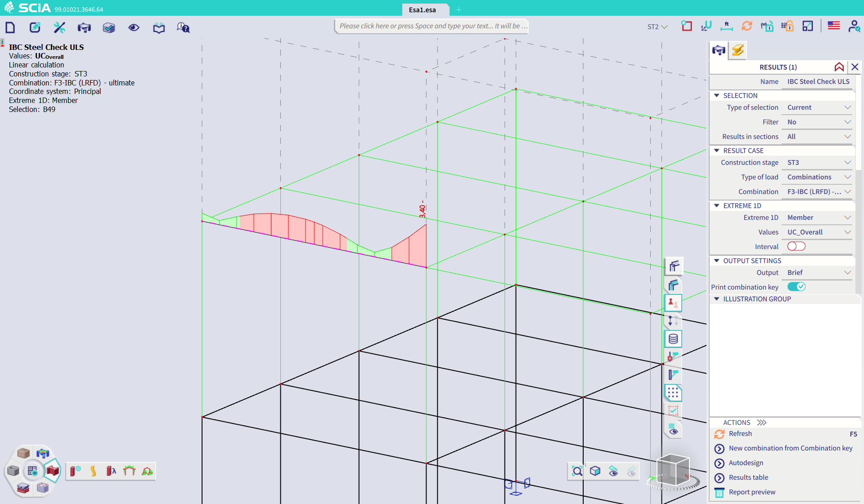Image resolution: width=864 pixels, height=504 pixels.
Task: Expand the ACTIONS chevron menu
Action: pos(761,422)
